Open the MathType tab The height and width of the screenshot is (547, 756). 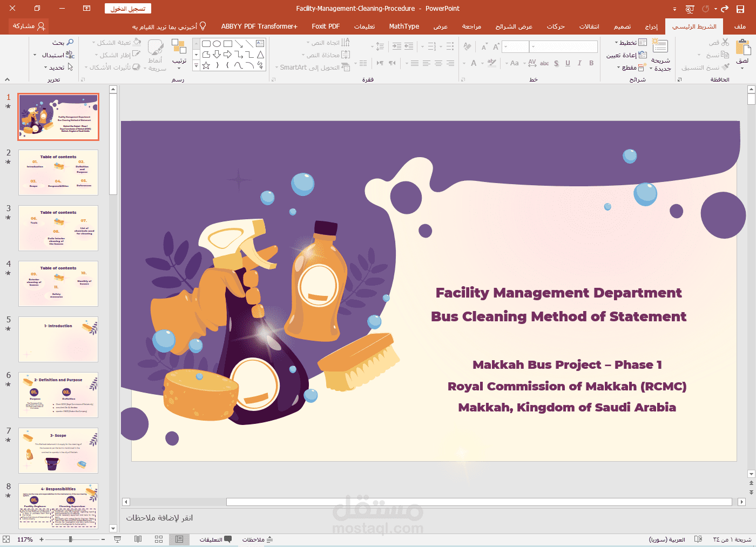[404, 26]
